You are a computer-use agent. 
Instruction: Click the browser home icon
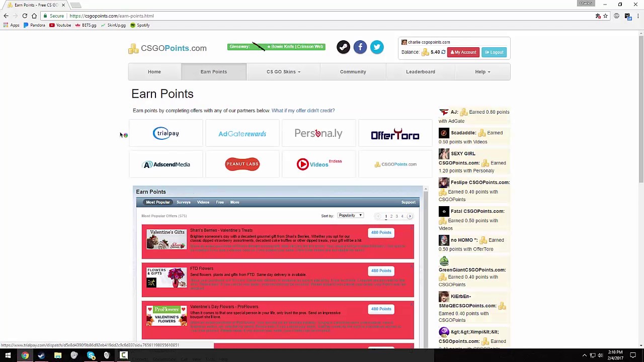34,16
